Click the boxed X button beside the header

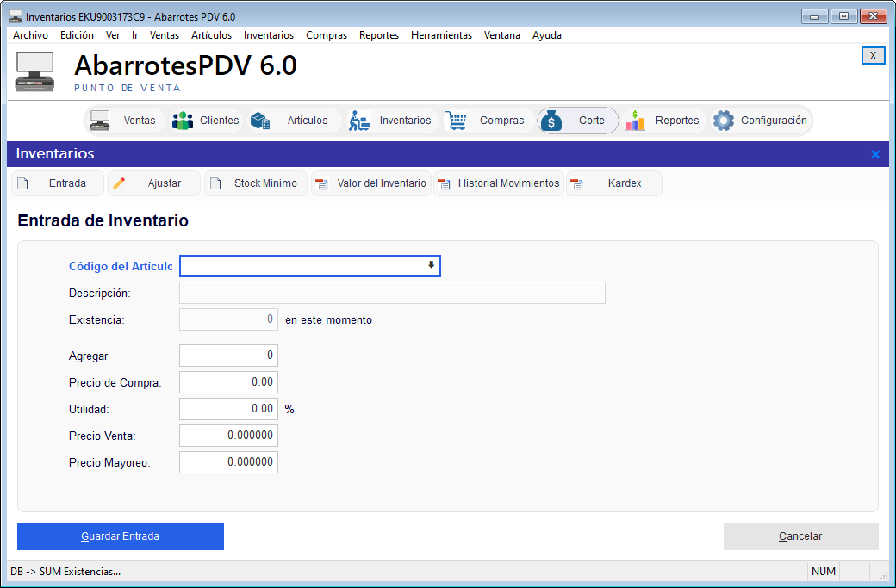873,55
